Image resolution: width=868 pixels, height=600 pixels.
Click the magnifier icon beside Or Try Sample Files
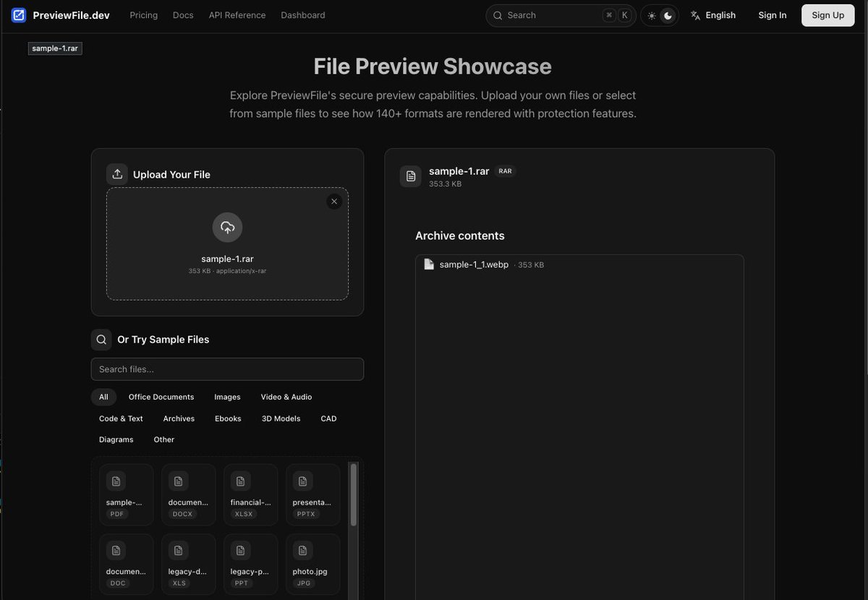[x=101, y=339]
